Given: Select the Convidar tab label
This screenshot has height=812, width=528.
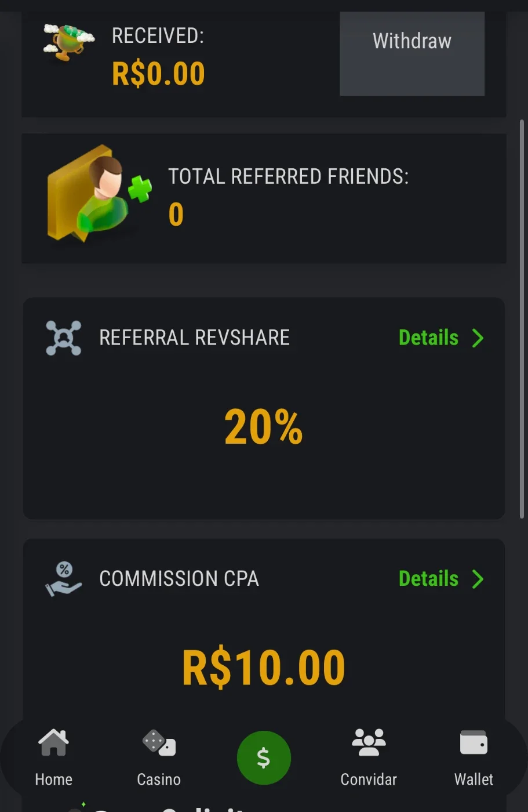Looking at the screenshot, I should [369, 779].
